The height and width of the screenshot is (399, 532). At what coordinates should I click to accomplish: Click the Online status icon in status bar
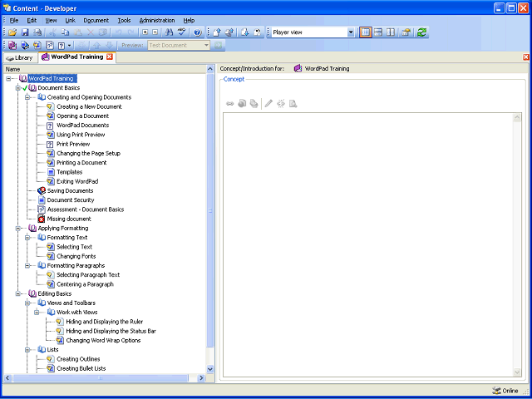point(496,391)
